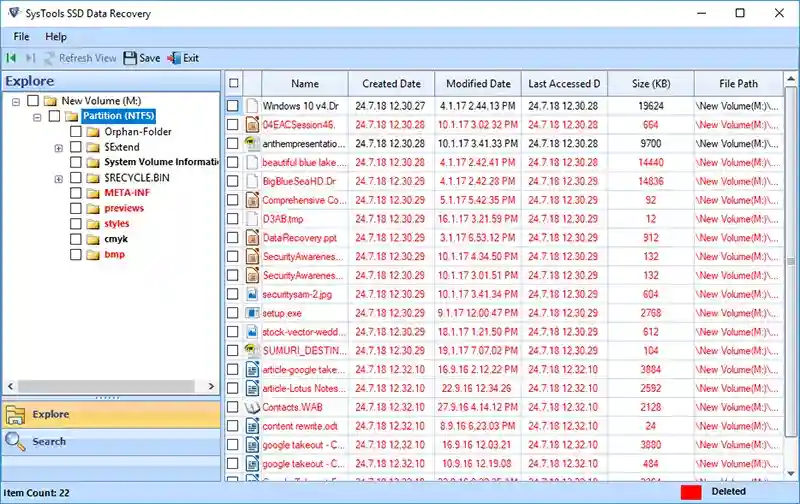Click the New Volume (M:) drive icon
Image resolution: width=800 pixels, height=504 pixels.
50,100
